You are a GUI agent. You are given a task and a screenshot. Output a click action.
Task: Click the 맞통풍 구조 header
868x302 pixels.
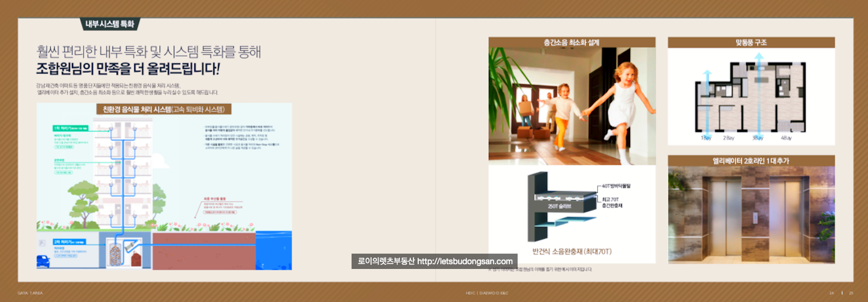click(751, 42)
